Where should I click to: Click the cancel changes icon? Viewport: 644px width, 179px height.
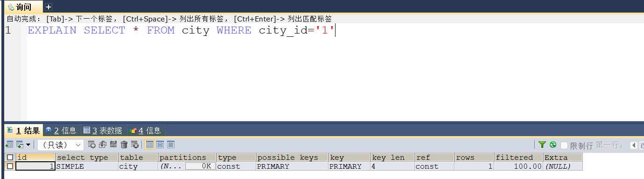coord(135,145)
